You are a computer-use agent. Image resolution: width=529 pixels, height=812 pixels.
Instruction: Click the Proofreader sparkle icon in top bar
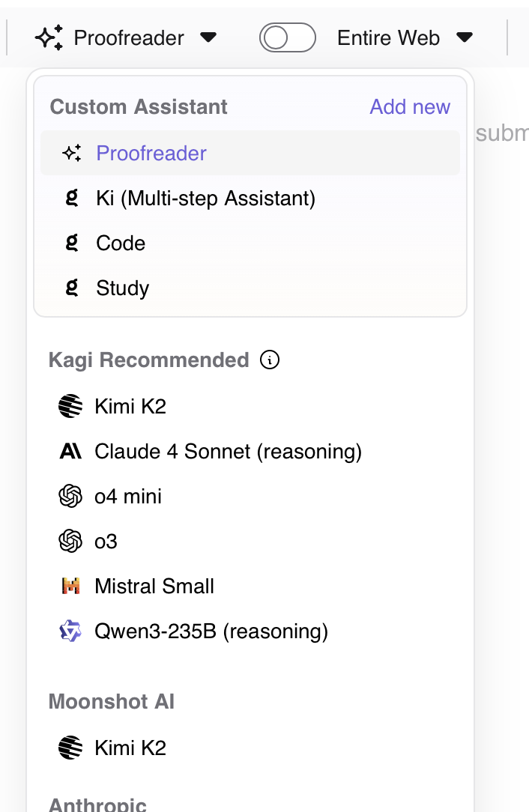coord(49,37)
